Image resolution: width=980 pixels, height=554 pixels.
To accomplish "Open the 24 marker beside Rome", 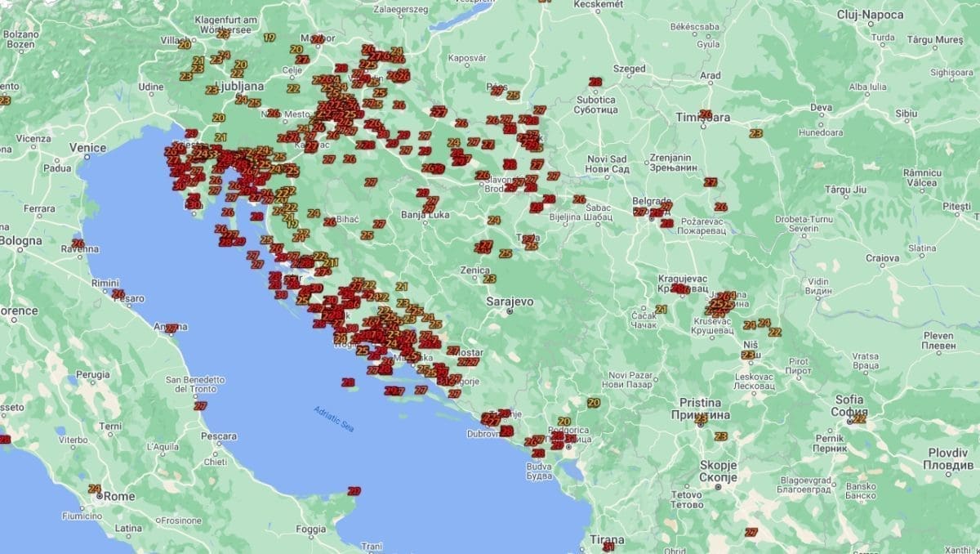I will 93,489.
